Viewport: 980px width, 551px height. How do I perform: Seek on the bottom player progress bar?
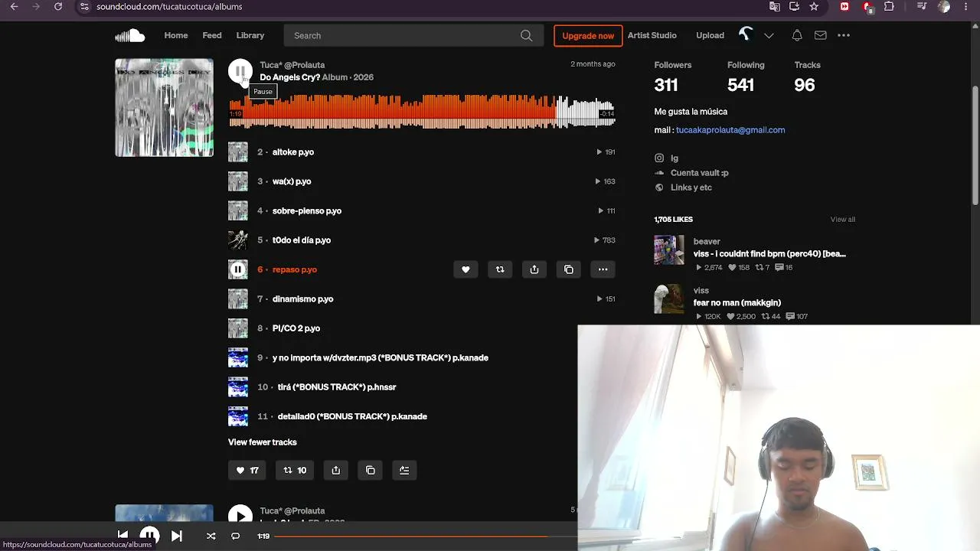(425, 536)
